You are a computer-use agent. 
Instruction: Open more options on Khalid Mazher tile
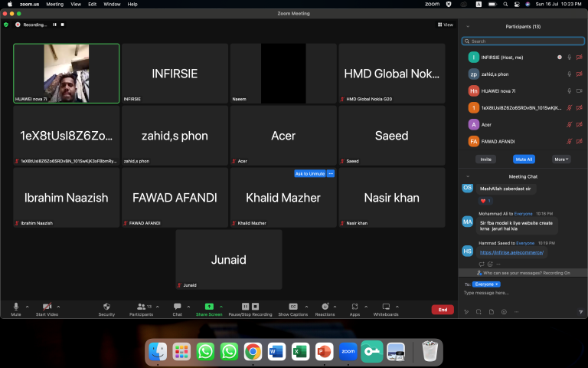(x=331, y=173)
